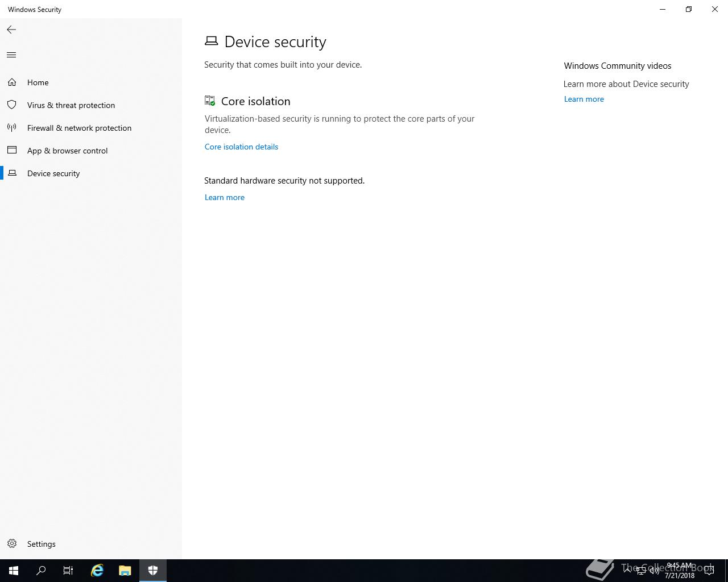Restore down the Windows Security window
Viewport: 728px width, 582px height.
point(689,9)
